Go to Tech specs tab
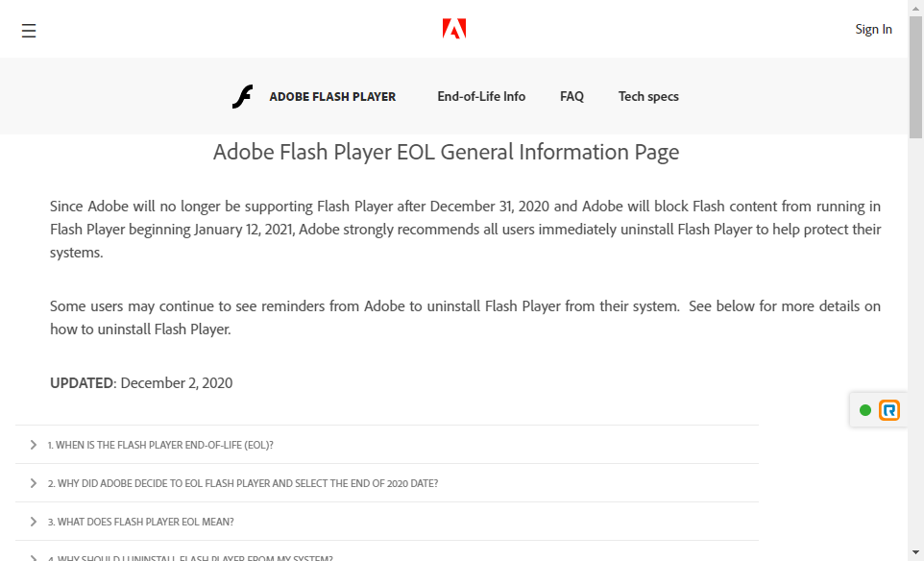Image resolution: width=924 pixels, height=561 pixels. pos(648,96)
